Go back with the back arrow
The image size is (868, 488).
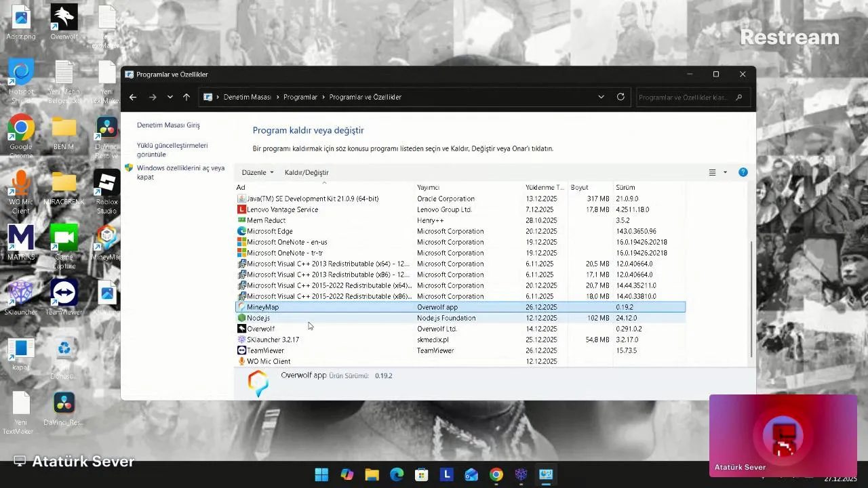pos(133,97)
